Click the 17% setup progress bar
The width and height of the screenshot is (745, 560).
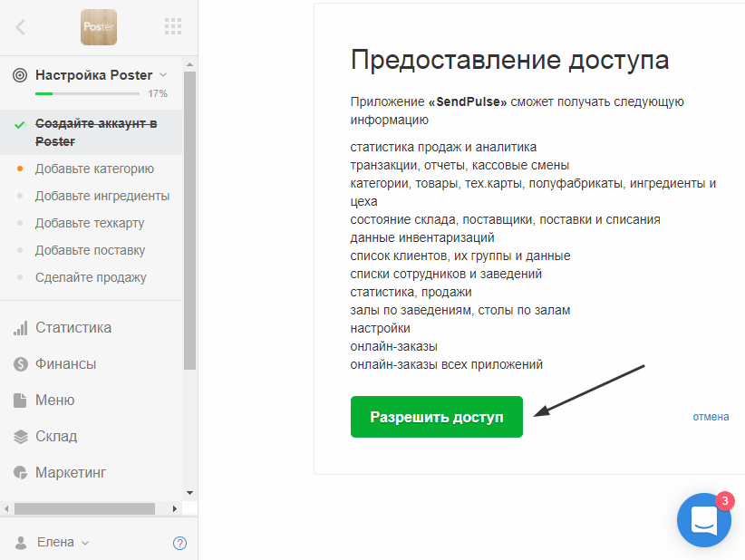pyautogui.click(x=87, y=93)
